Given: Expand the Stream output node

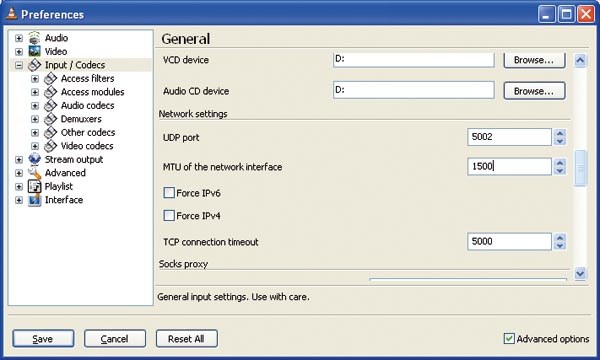Looking at the screenshot, I should click(x=19, y=160).
